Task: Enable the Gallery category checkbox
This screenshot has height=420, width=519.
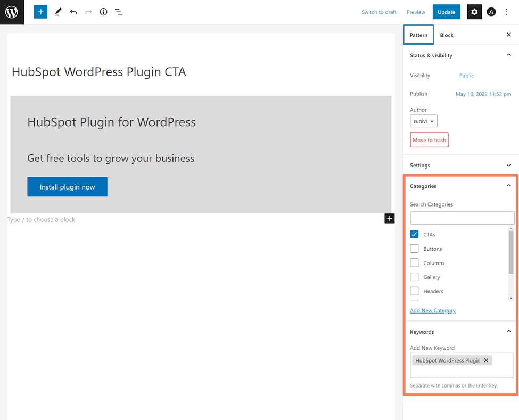Action: 415,277
